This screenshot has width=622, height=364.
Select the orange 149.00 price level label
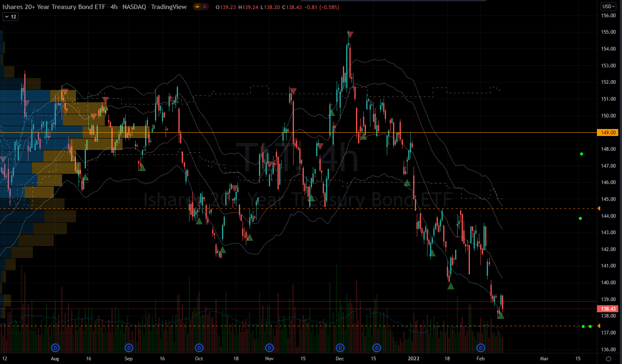pyautogui.click(x=608, y=133)
